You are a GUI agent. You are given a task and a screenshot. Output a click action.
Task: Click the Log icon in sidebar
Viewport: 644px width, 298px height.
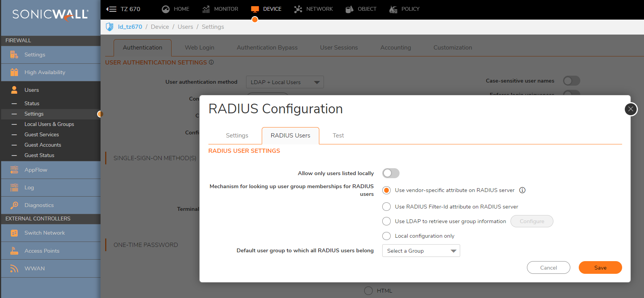14,187
